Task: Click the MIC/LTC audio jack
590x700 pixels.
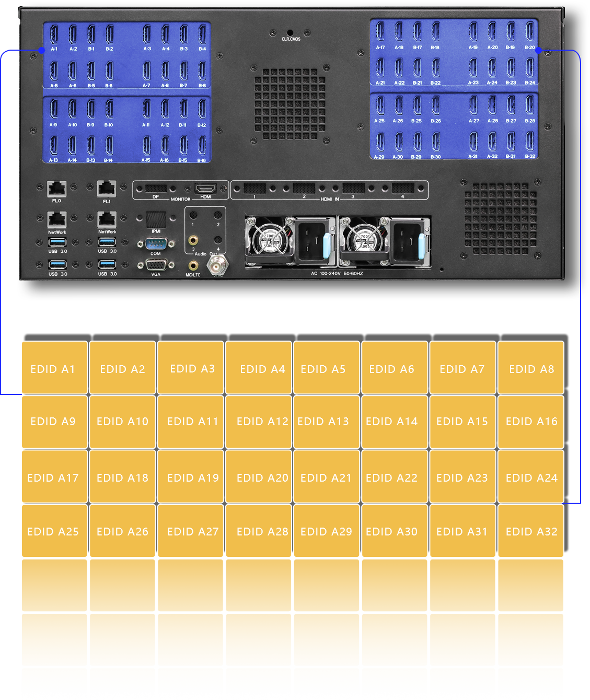Action: [x=193, y=265]
